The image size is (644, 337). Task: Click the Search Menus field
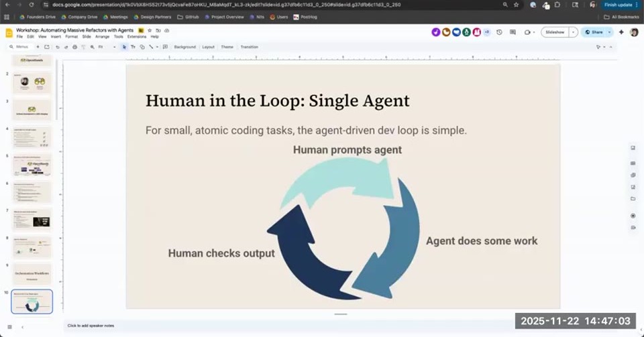[x=19, y=47]
